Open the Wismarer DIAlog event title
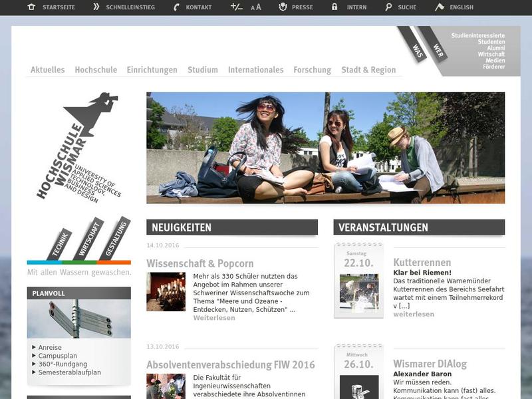 (430, 364)
